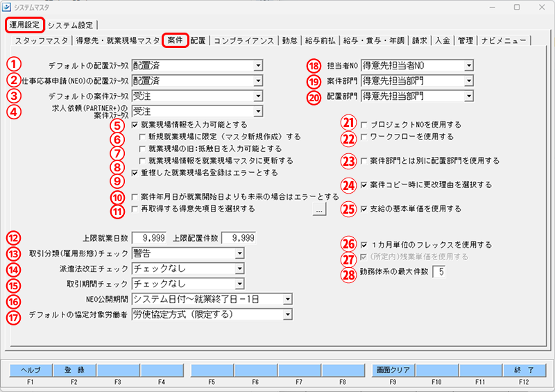Screen dimensions: 555x392
Task: Maximize the システムマスタ window
Action: click(x=517, y=7)
